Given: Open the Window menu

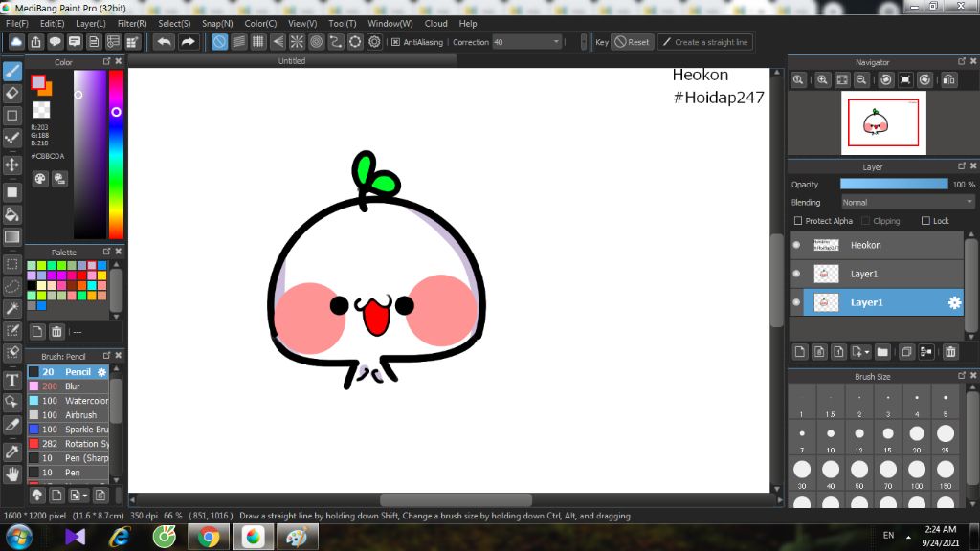Looking at the screenshot, I should [390, 24].
